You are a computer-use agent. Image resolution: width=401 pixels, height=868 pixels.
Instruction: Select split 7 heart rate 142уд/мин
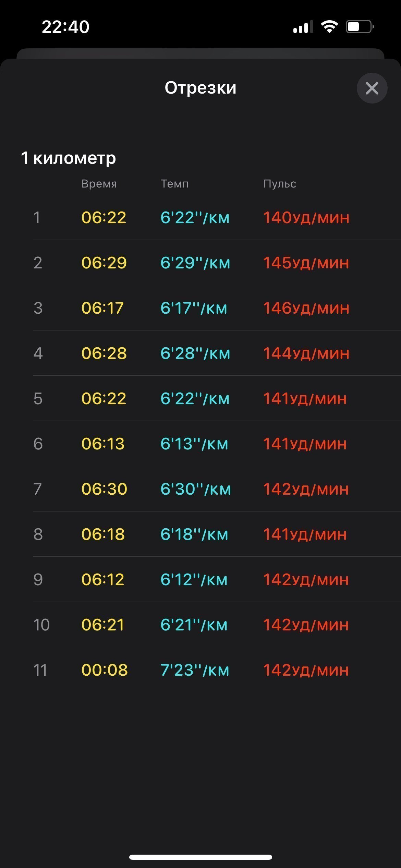tap(306, 489)
